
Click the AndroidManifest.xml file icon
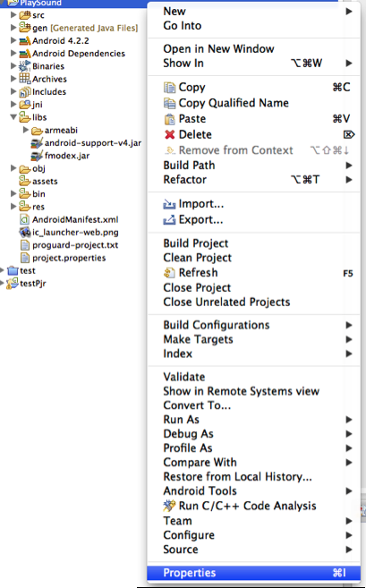tap(24, 219)
